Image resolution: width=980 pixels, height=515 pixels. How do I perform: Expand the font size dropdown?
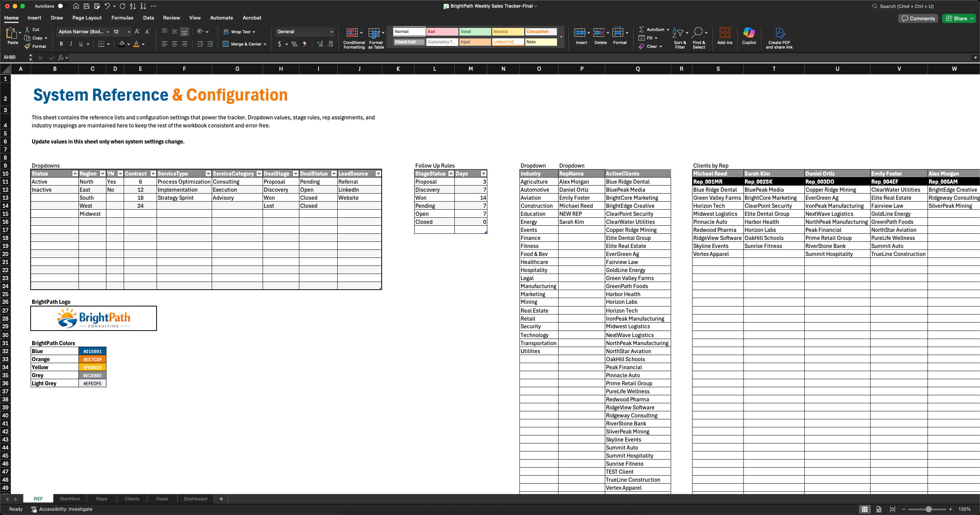click(x=129, y=32)
